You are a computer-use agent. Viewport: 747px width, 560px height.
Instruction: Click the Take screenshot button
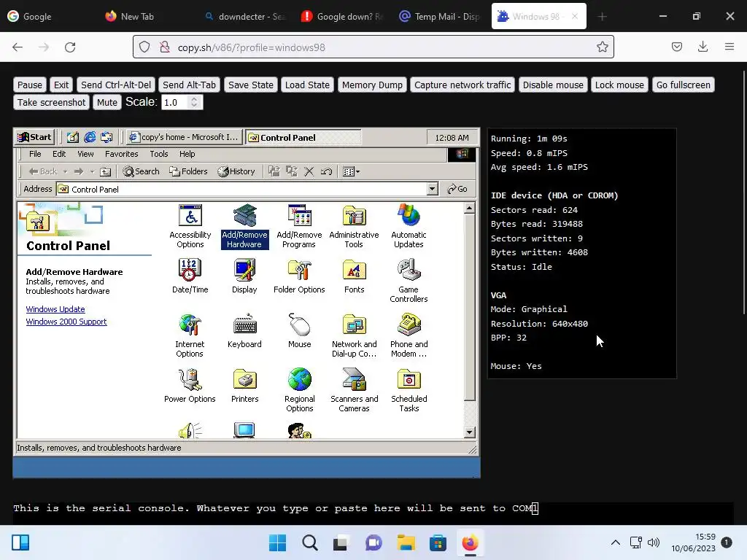(x=52, y=102)
